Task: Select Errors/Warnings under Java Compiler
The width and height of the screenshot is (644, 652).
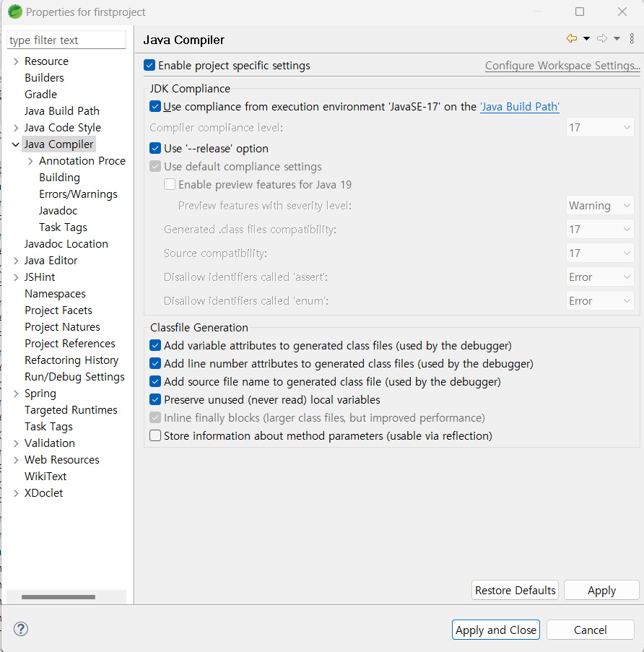Action: (x=78, y=194)
